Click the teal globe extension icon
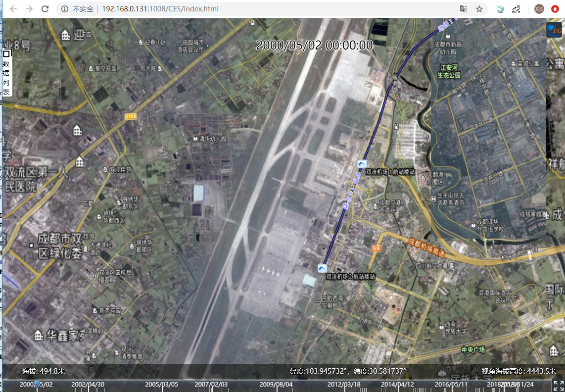Screen dimensions: 565x392 tap(500, 9)
